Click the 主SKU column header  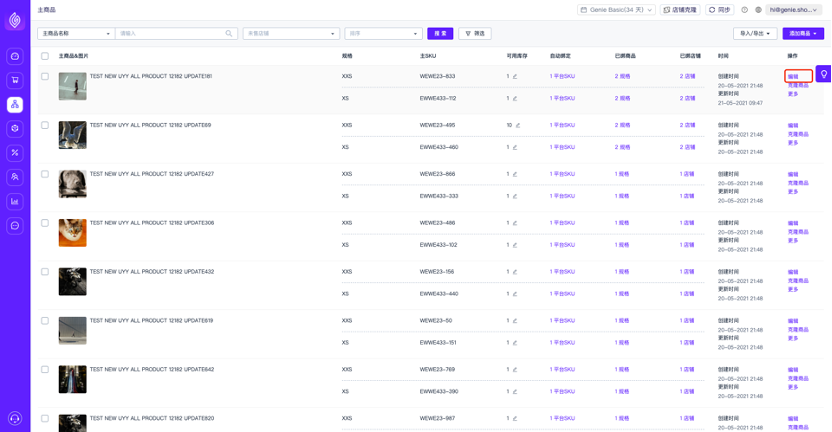[428, 56]
